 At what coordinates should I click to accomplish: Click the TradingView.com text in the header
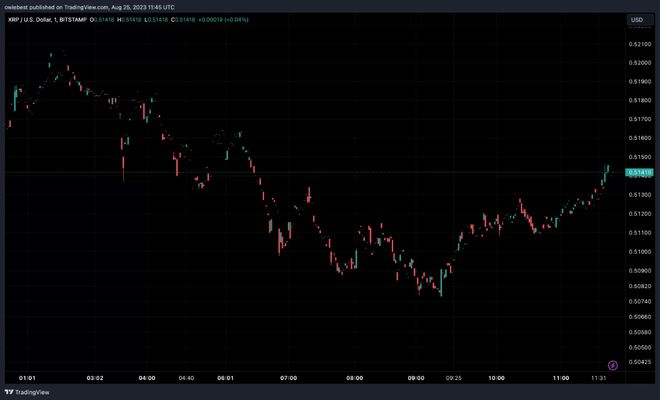pos(98,7)
